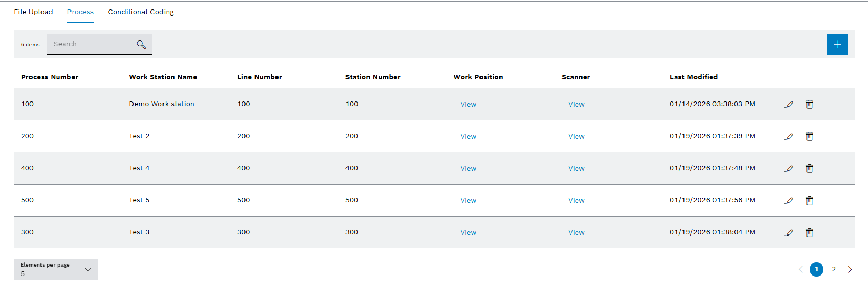Click Work Station Name column header
Screen dimensions: 868x306
tap(163, 77)
